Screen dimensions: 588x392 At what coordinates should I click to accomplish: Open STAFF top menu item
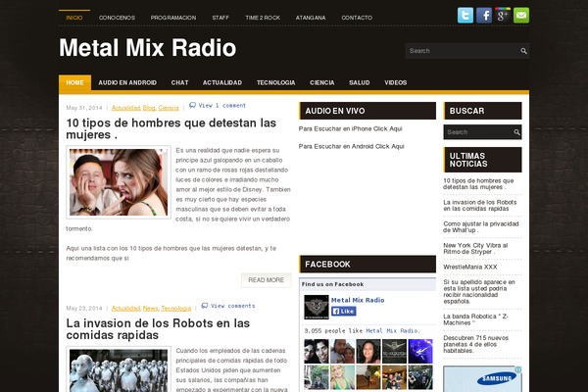[x=220, y=18]
